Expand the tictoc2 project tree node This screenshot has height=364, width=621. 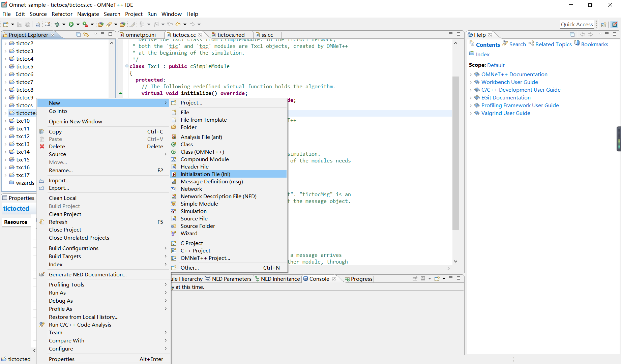[5, 43]
